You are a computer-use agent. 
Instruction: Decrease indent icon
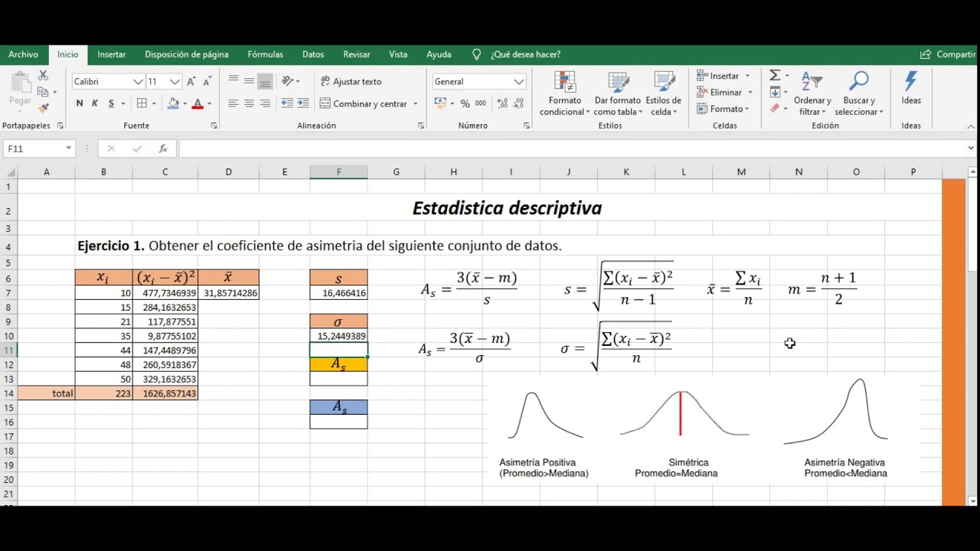[287, 103]
